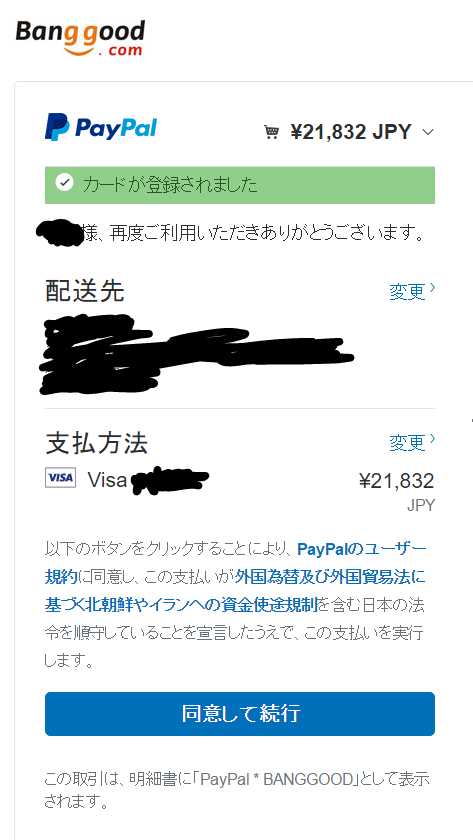Click the カードが登録されました notification banner
The image size is (473, 840).
point(240,185)
